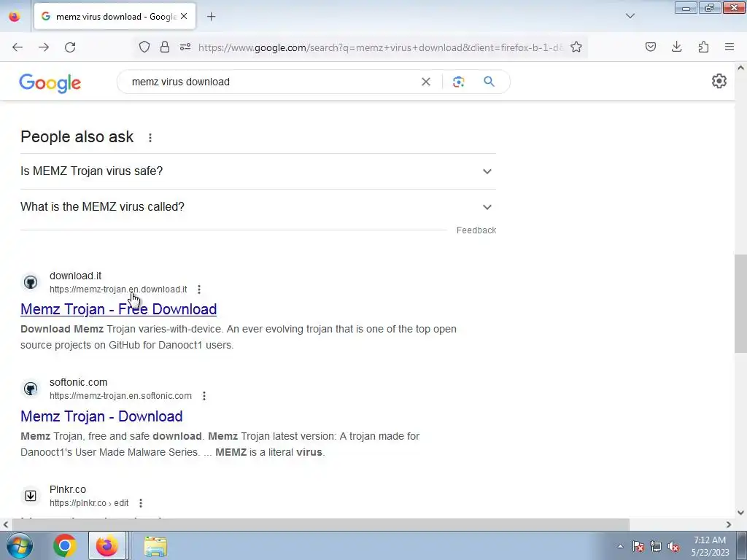
Task: List all tabs dropdown arrow
Action: [x=630, y=16]
